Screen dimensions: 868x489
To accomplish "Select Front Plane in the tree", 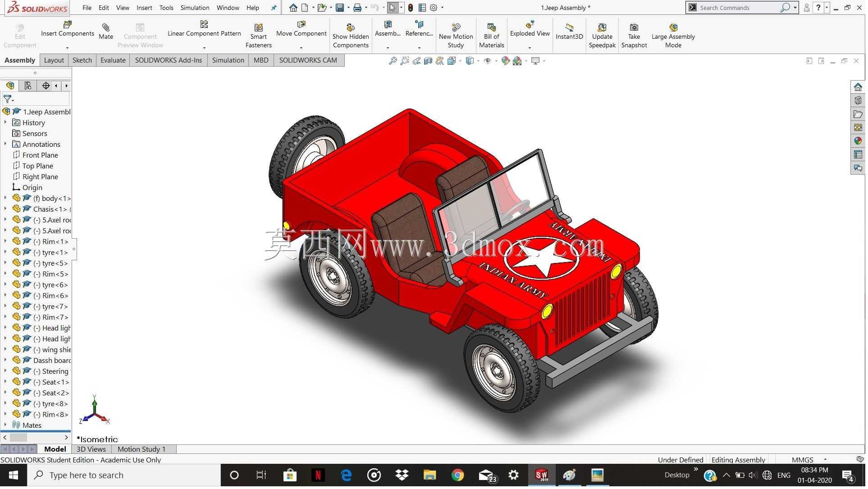I will [x=40, y=155].
